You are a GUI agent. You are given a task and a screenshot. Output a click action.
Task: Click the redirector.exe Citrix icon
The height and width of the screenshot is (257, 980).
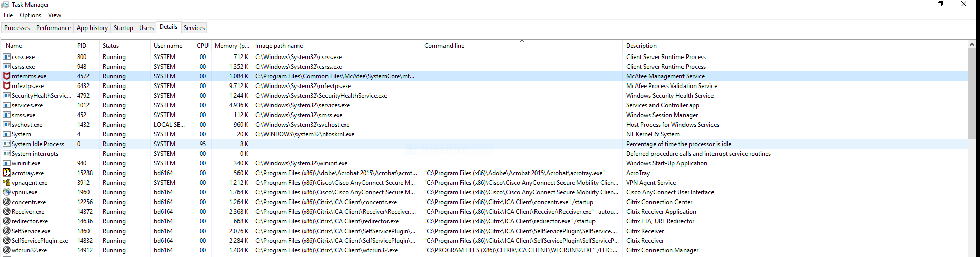click(7, 221)
